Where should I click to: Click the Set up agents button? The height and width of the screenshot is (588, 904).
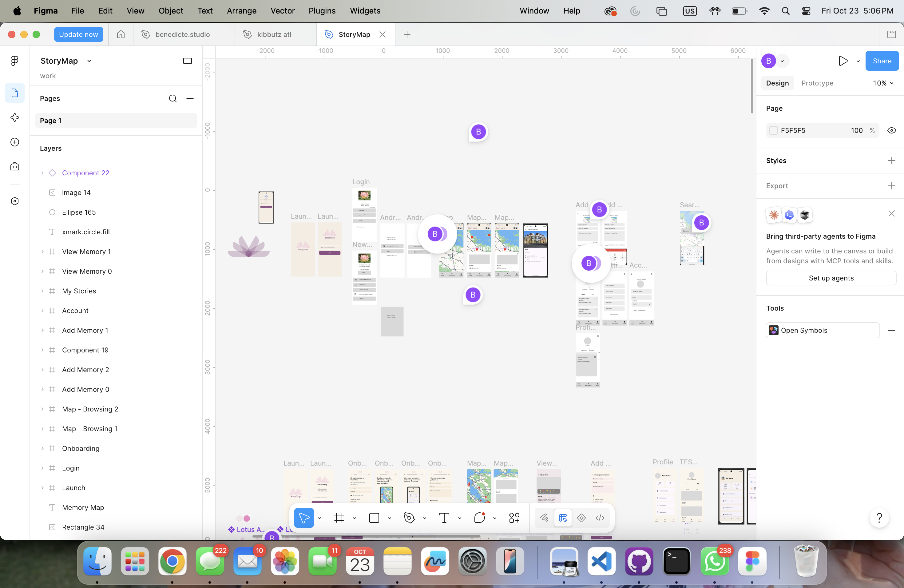(x=831, y=278)
